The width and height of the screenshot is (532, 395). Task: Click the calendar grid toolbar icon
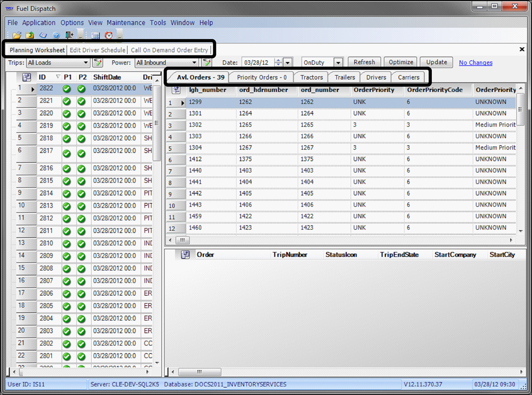click(x=95, y=35)
